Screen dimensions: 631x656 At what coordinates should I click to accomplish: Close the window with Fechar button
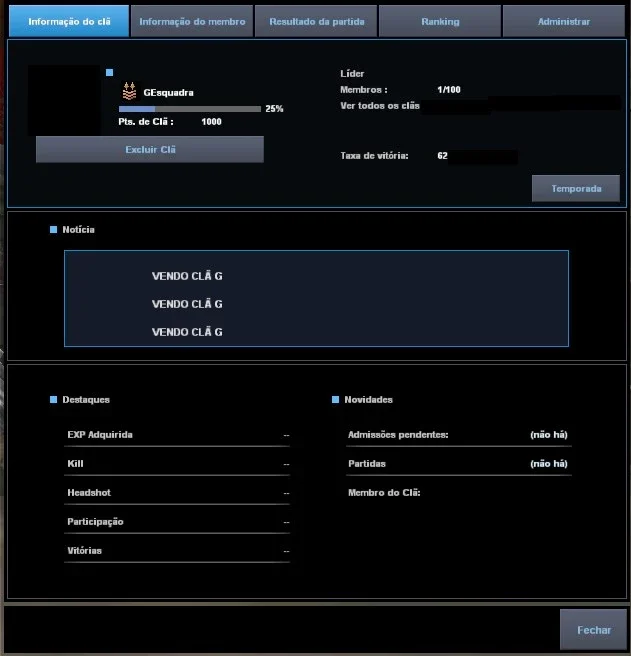tap(593, 630)
